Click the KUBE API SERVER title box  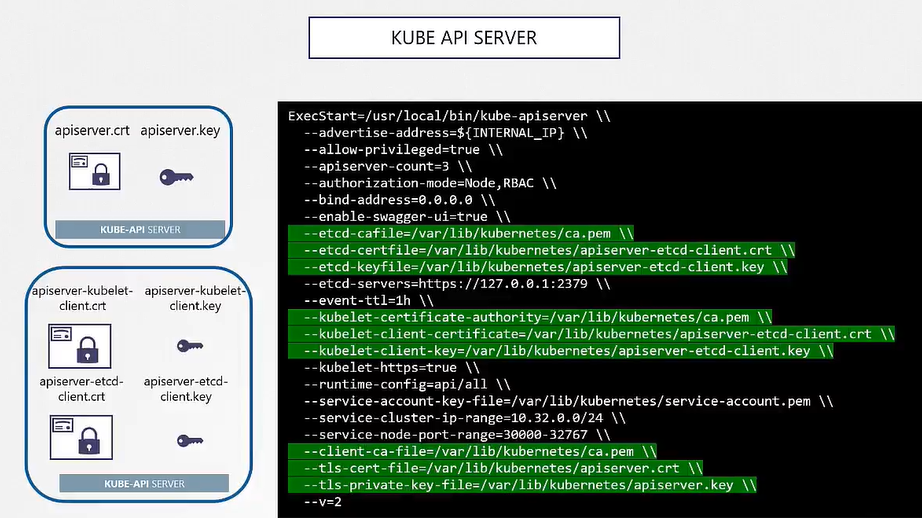click(x=463, y=38)
